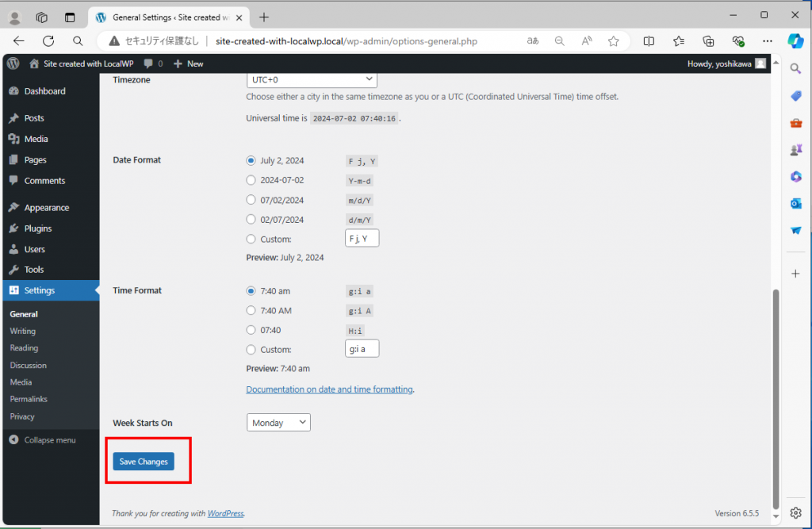Choose the Custom date format radio

[251, 239]
